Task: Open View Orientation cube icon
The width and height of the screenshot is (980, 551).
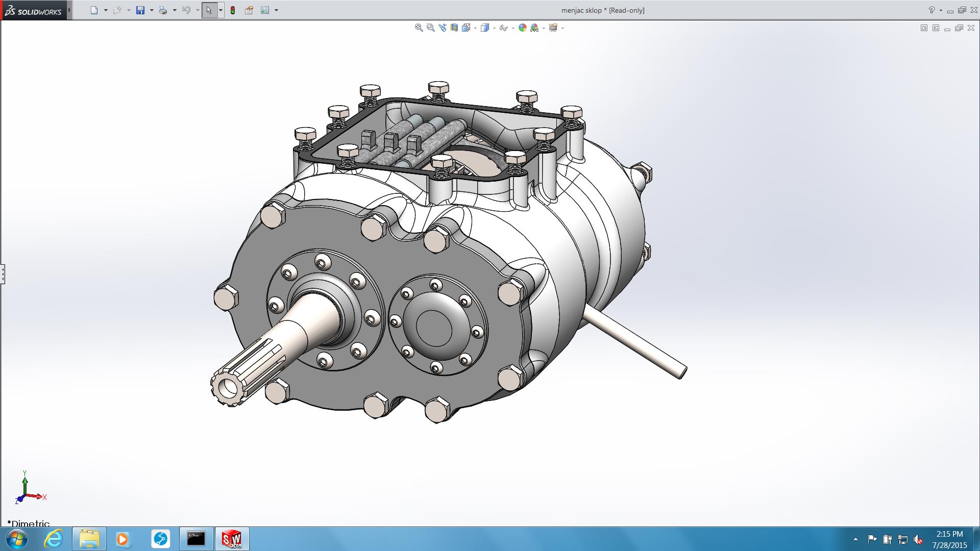Action: 465,28
